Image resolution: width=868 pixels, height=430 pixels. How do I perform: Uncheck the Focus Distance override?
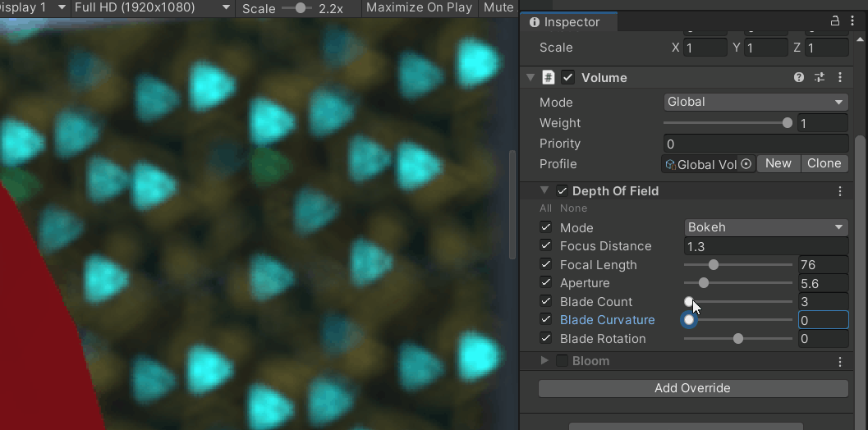[x=546, y=245]
